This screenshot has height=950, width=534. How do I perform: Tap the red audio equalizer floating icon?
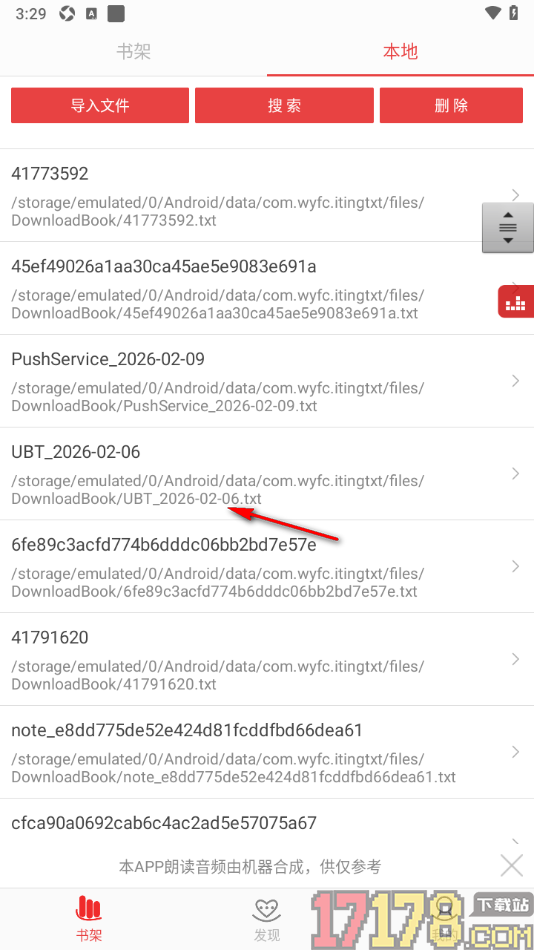coord(516,301)
